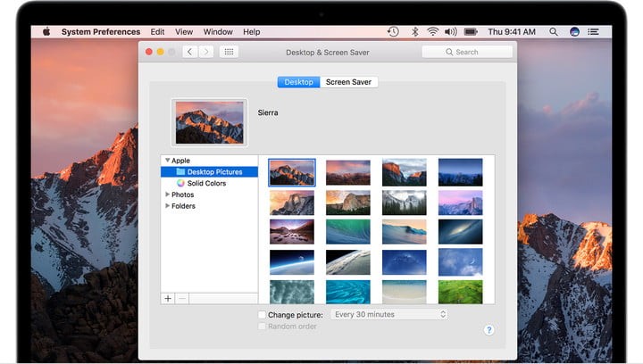
Task: Expand the Photos disclosure triangle
Action: coord(167,194)
